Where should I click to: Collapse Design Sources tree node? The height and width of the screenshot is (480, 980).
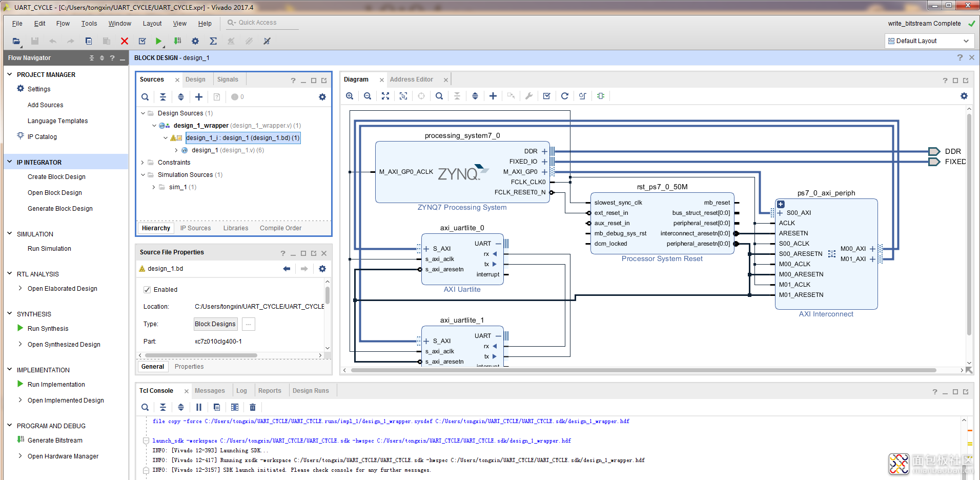pos(142,113)
